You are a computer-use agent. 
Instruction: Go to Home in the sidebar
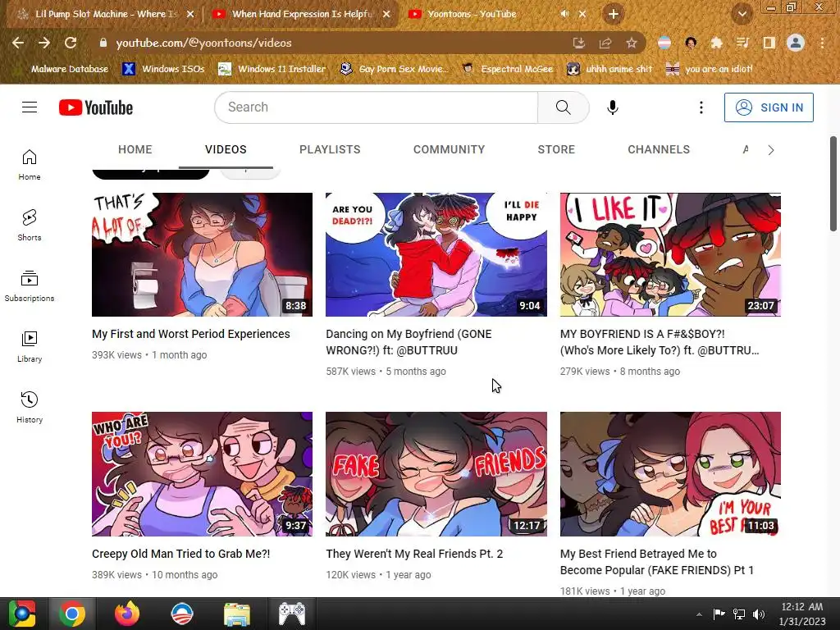[x=30, y=164]
